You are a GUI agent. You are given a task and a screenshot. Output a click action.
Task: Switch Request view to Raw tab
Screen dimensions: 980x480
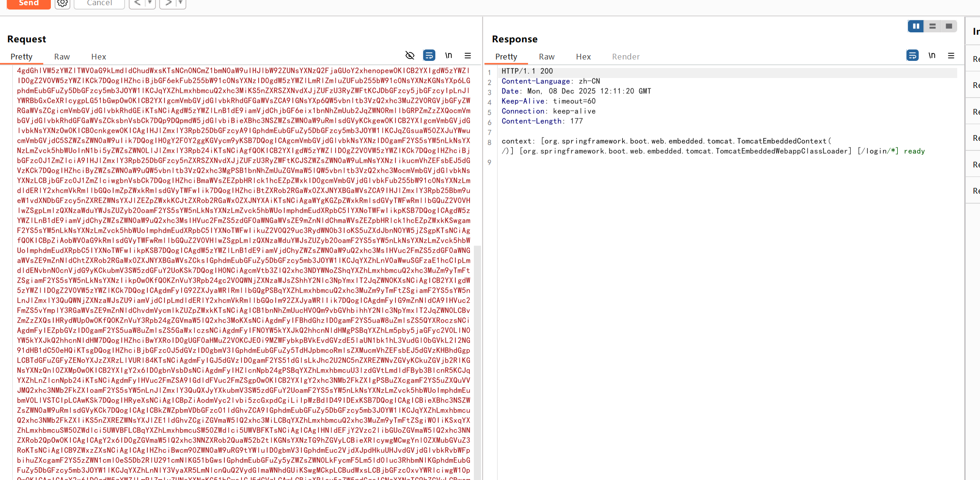pyautogui.click(x=62, y=57)
